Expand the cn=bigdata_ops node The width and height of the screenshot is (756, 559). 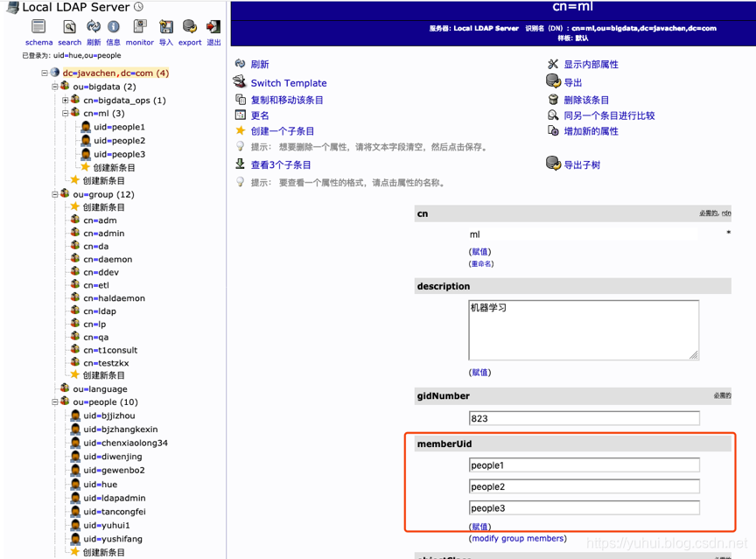[x=65, y=101]
